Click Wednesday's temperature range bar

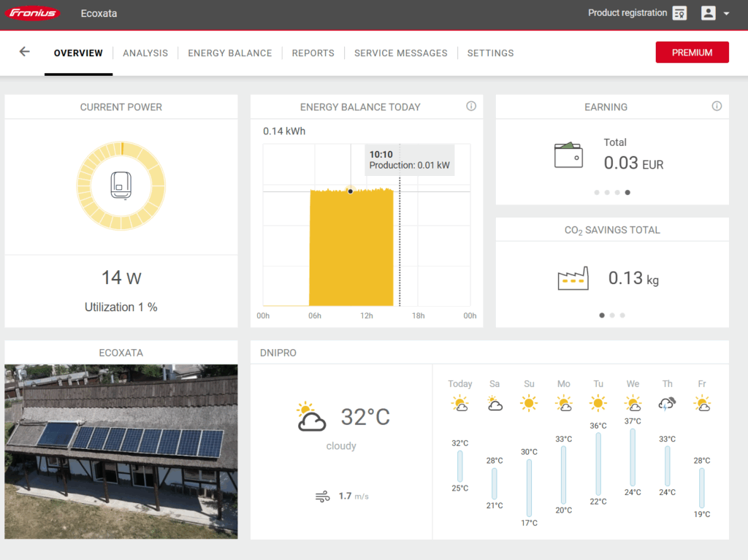click(633, 457)
